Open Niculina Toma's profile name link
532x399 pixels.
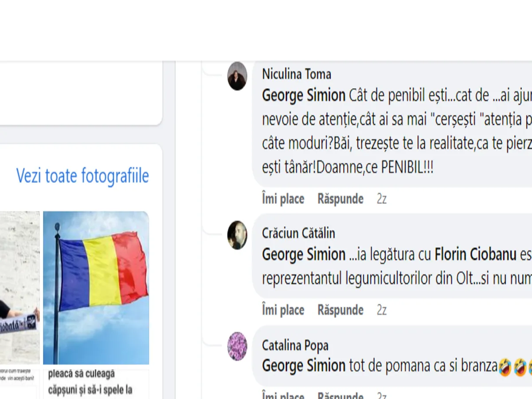click(x=297, y=74)
